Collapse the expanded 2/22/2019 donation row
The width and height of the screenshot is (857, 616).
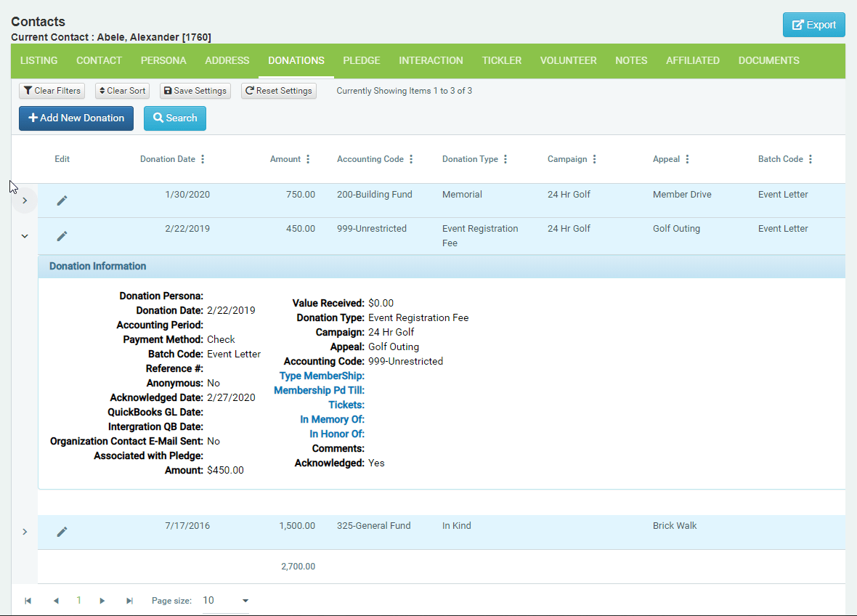point(24,235)
